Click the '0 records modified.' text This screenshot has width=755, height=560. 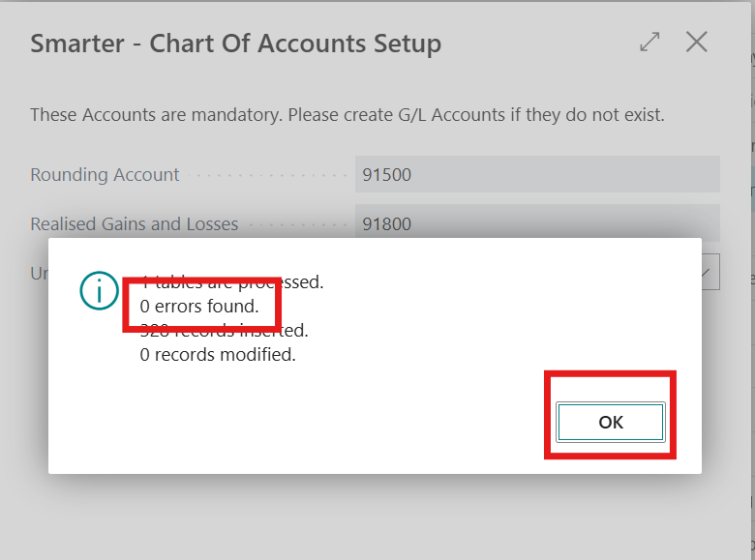tap(218, 355)
